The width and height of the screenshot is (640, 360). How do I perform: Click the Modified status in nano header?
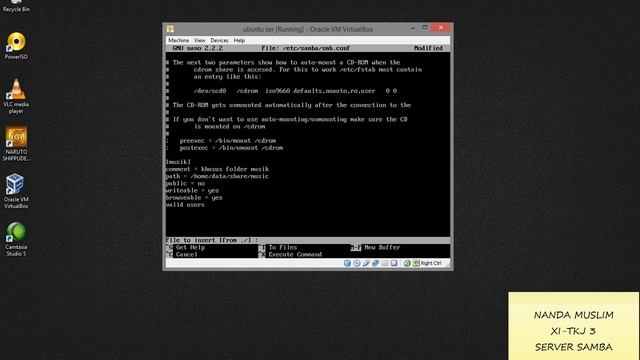(428, 48)
